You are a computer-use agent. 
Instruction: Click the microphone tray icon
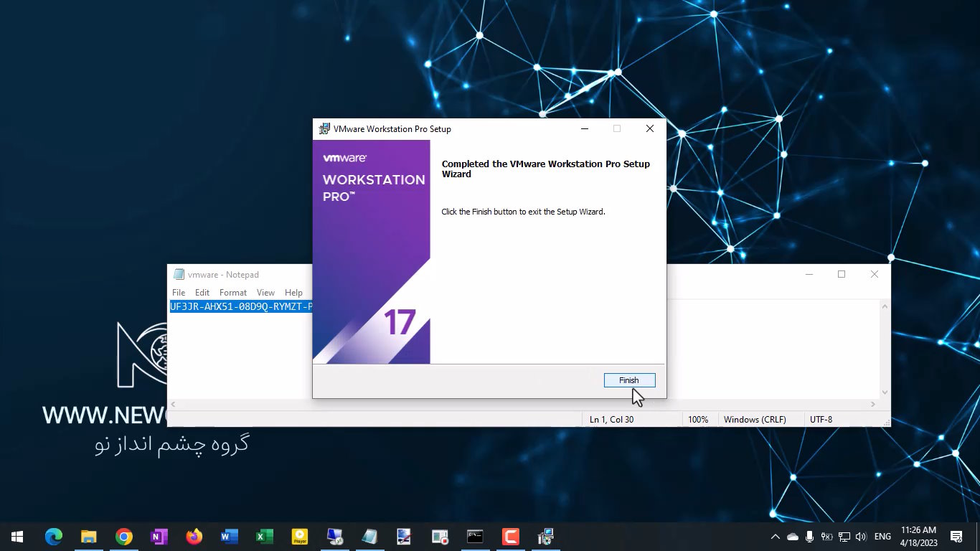point(810,537)
